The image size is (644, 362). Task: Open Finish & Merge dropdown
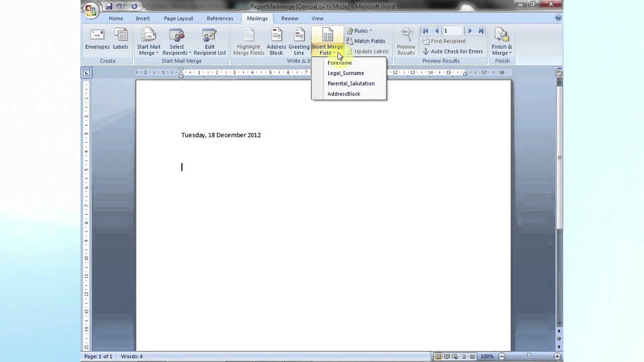[x=502, y=41]
